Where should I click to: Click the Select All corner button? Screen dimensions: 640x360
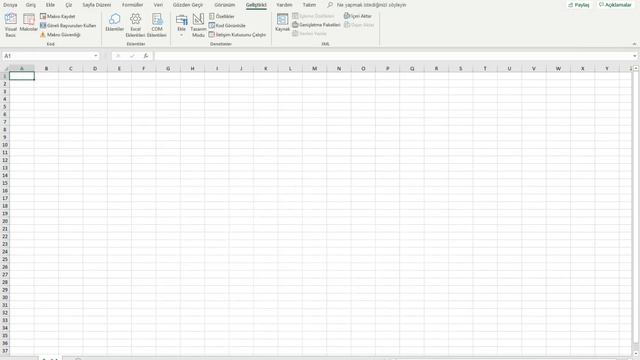click(x=5, y=69)
